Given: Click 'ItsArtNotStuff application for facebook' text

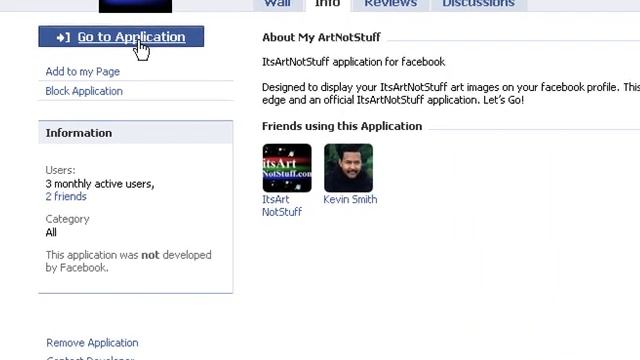Looking at the screenshot, I should [353, 62].
